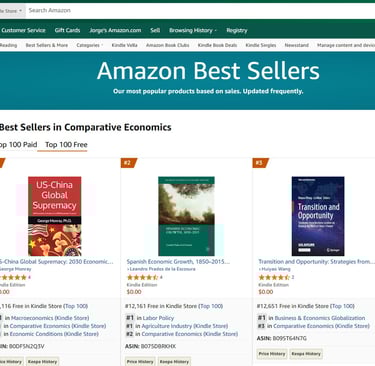Click the #3 rank badge icon
Image resolution: width=375 pixels, height=366 pixels.
(260, 163)
